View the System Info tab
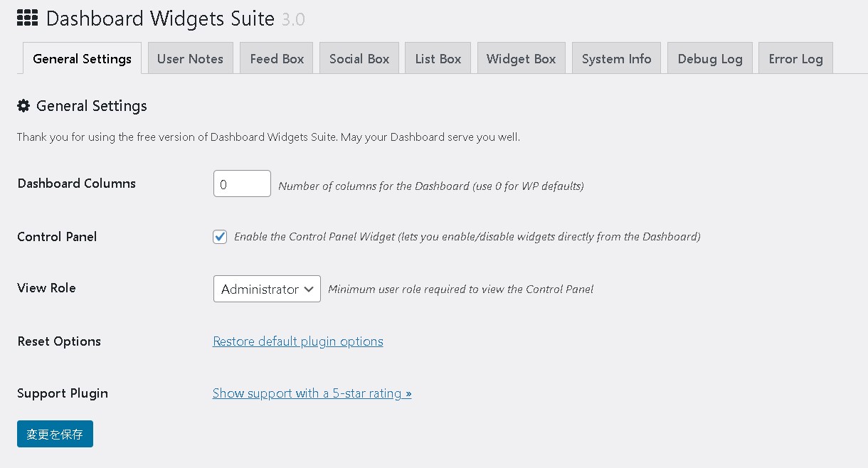Image resolution: width=868 pixels, height=468 pixels. 616,58
